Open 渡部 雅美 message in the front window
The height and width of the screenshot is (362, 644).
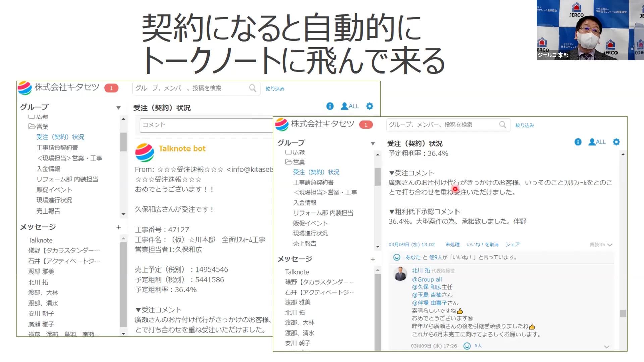tap(298, 302)
